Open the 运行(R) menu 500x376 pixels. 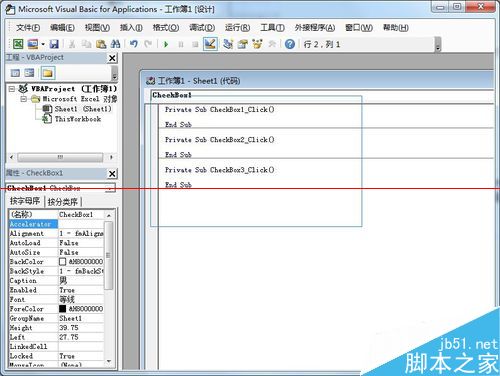(x=237, y=28)
